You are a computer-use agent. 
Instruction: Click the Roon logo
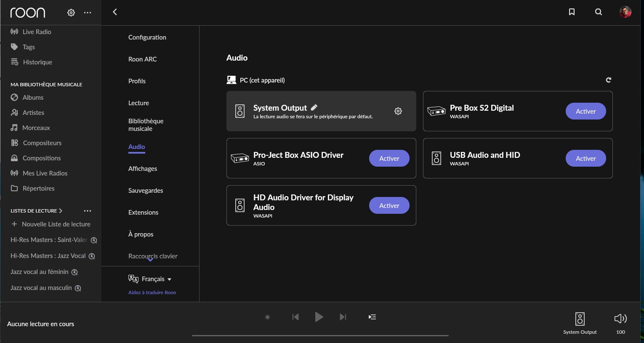click(x=28, y=13)
